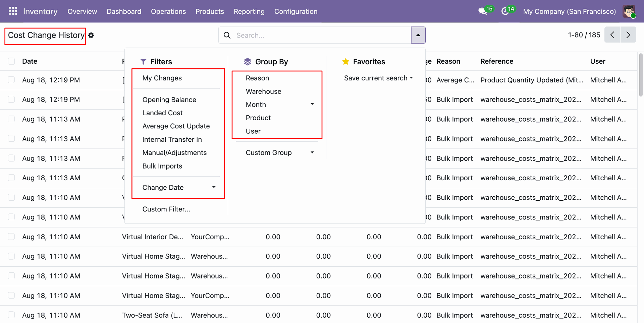The height and width of the screenshot is (323, 644).
Task: Click the Inventory app title
Action: [40, 11]
